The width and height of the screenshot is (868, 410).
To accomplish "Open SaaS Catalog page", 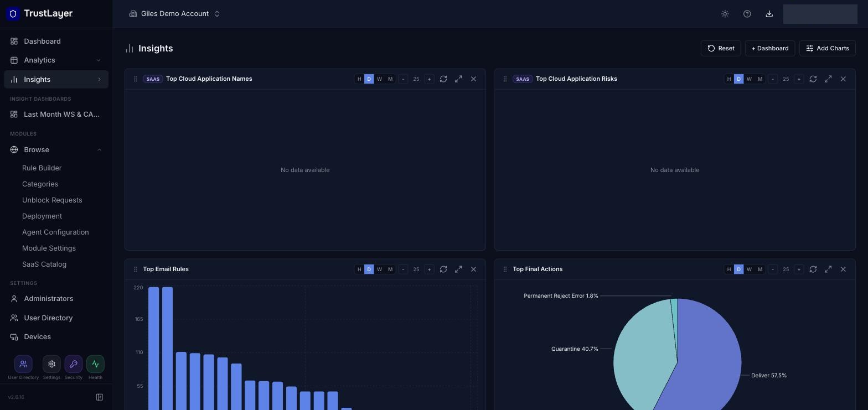I will tap(44, 264).
